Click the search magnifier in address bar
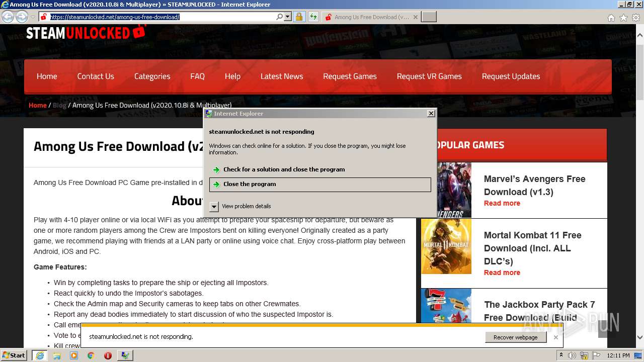Image resolution: width=644 pixels, height=362 pixels. (280, 17)
